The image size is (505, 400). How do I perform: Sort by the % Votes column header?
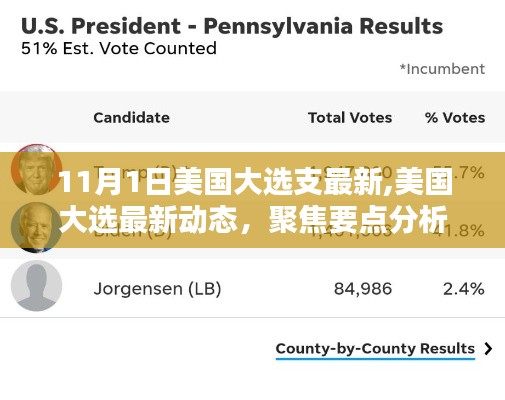(455, 118)
